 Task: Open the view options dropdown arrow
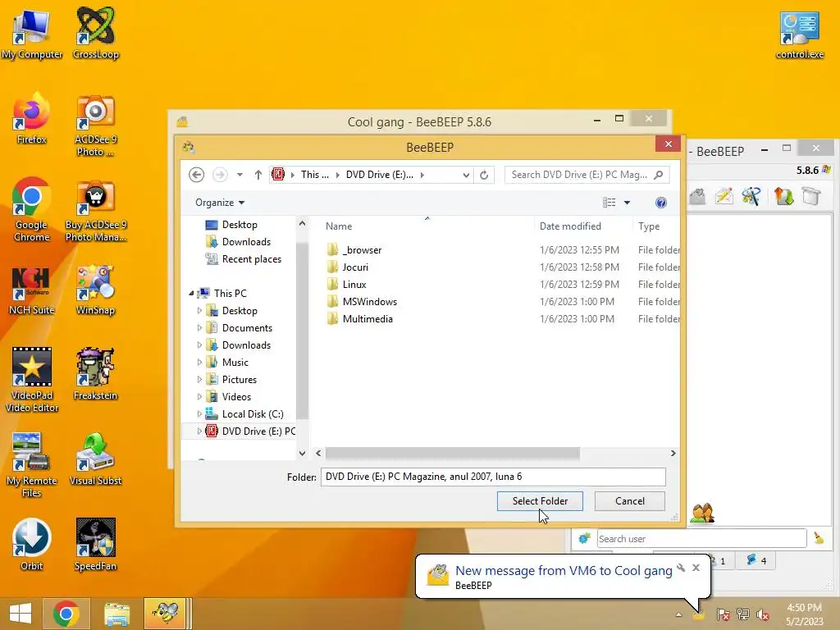tap(627, 203)
